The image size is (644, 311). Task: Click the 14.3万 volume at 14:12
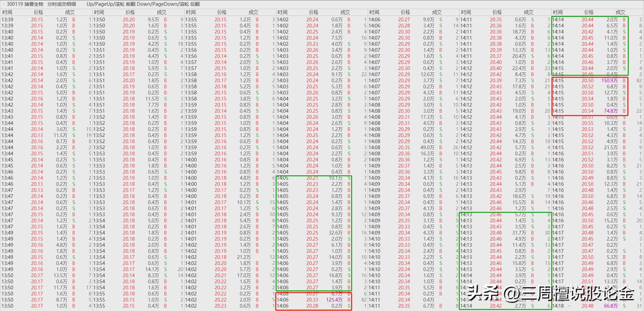pos(519,141)
